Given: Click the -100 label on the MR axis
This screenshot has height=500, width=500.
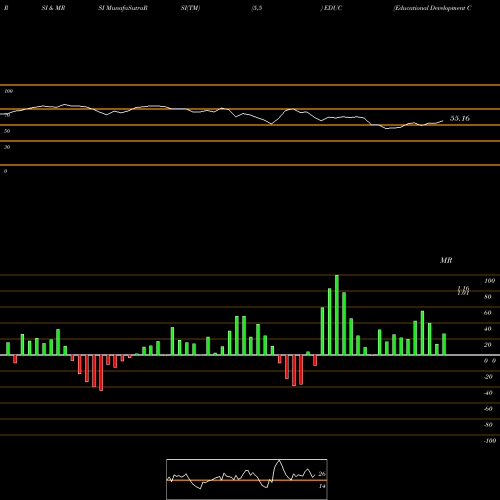Looking at the screenshot, I should (x=490, y=441).
